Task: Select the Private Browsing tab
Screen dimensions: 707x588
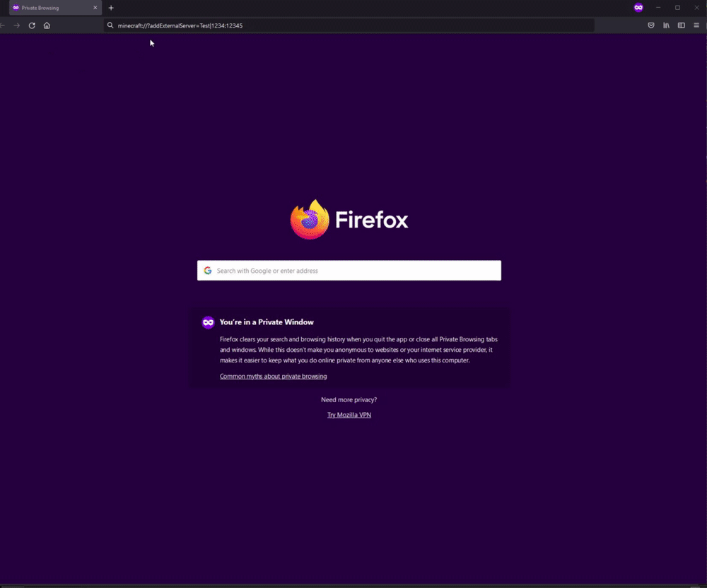Action: tap(55, 8)
